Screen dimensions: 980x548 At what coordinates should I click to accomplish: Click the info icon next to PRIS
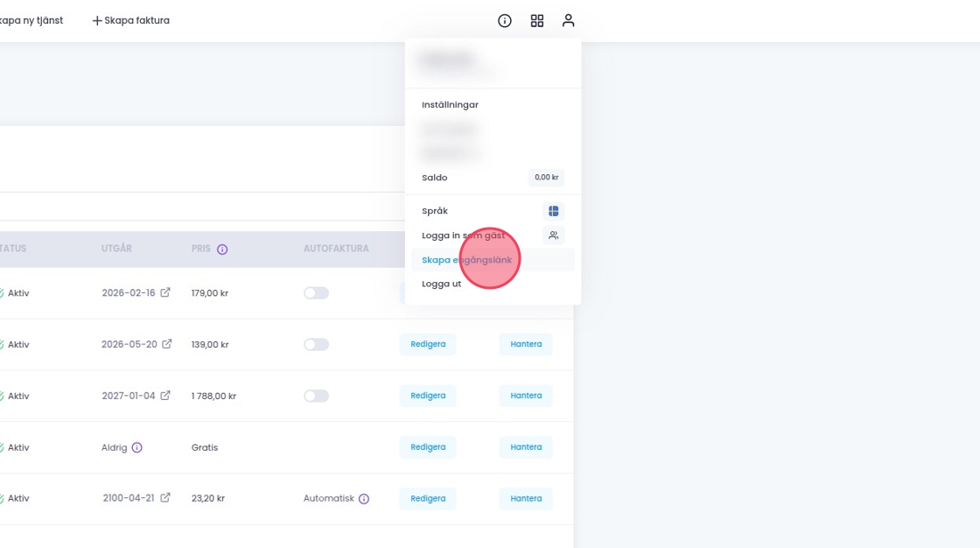(x=222, y=249)
